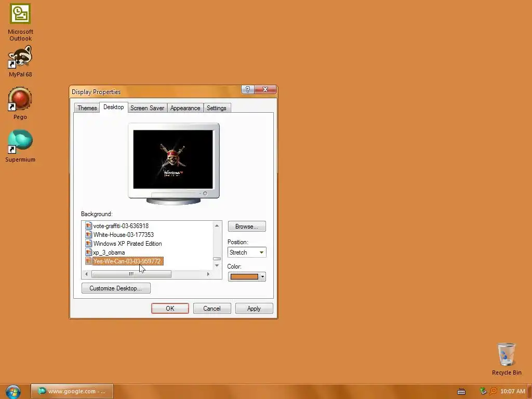Select White-House-03-177353 background

(x=124, y=234)
